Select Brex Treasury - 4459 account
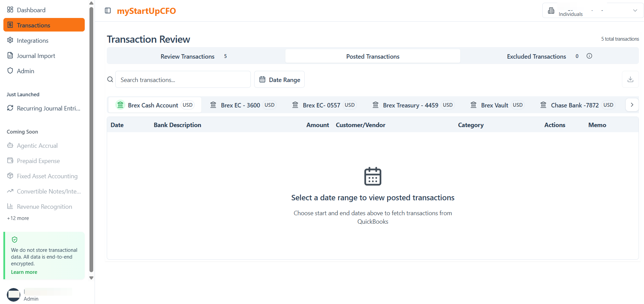The height and width of the screenshot is (304, 644). click(x=413, y=105)
